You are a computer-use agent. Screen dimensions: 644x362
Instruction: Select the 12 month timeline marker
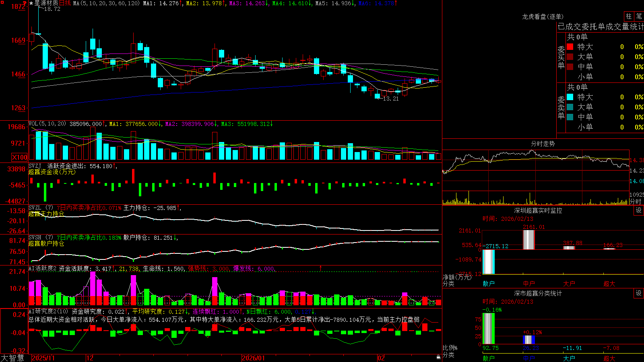90,358
